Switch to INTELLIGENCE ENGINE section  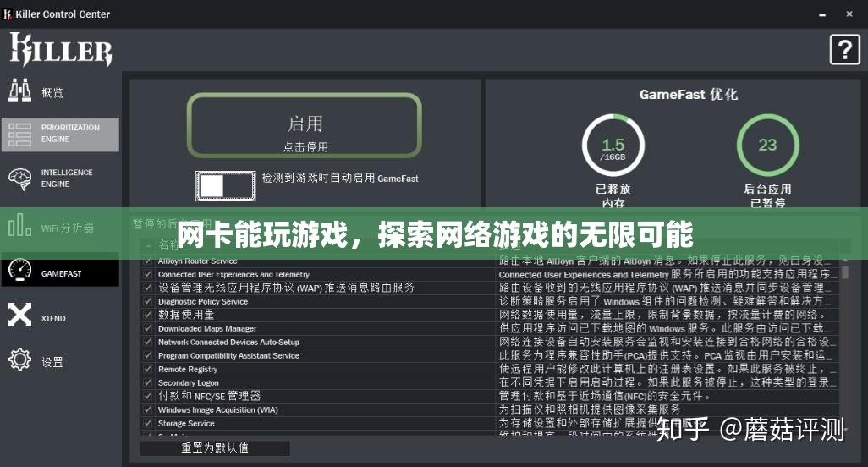coord(60,179)
